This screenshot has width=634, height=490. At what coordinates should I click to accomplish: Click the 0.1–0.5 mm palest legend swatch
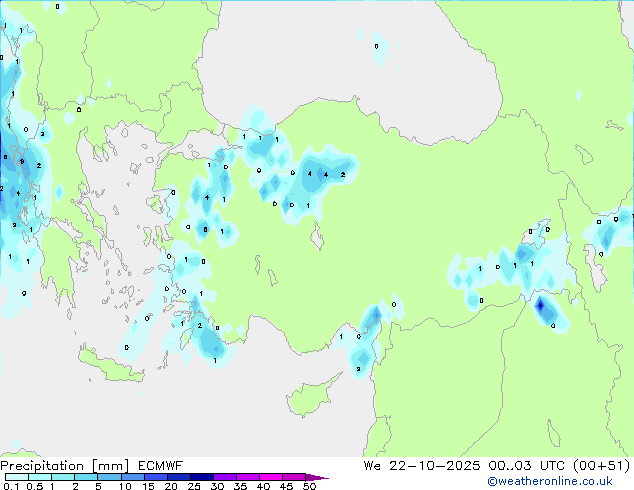point(17,477)
